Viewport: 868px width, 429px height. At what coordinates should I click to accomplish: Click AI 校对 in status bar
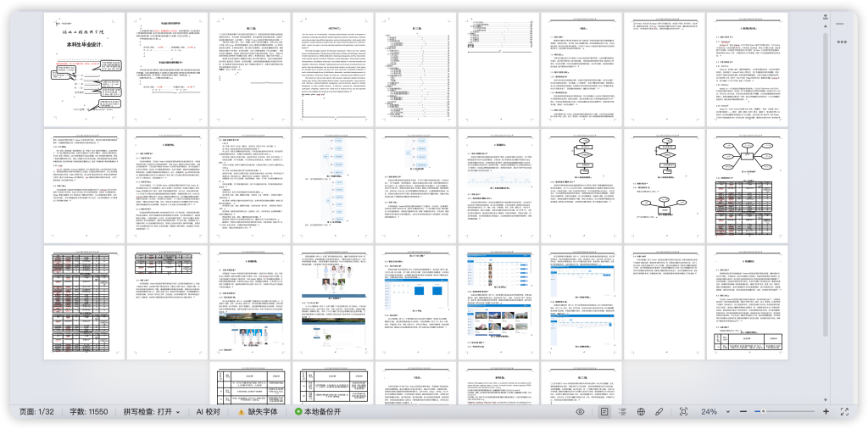(209, 412)
